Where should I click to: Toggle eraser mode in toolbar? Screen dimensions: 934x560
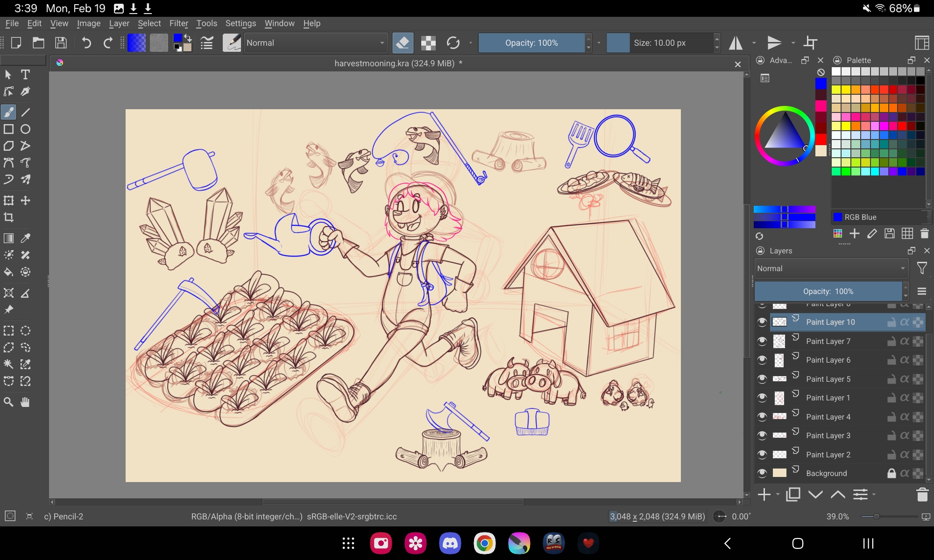(x=402, y=43)
